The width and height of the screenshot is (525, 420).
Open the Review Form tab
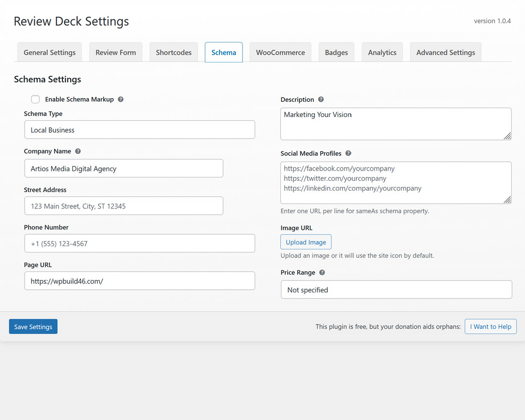point(115,52)
